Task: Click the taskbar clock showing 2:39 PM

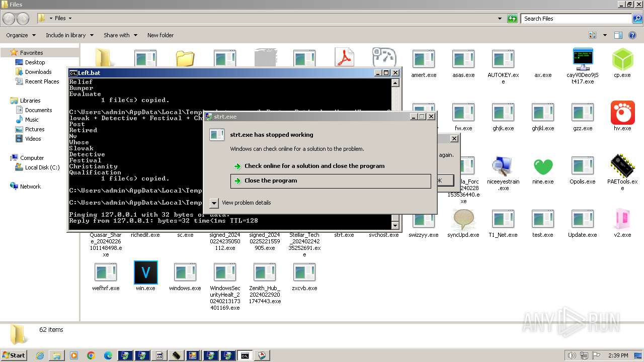Action: (x=618, y=355)
